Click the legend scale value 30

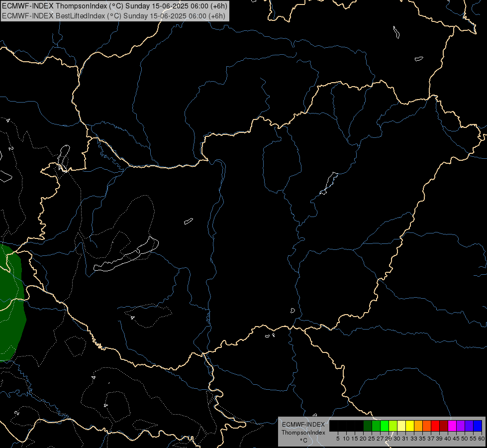pyautogui.click(x=397, y=439)
